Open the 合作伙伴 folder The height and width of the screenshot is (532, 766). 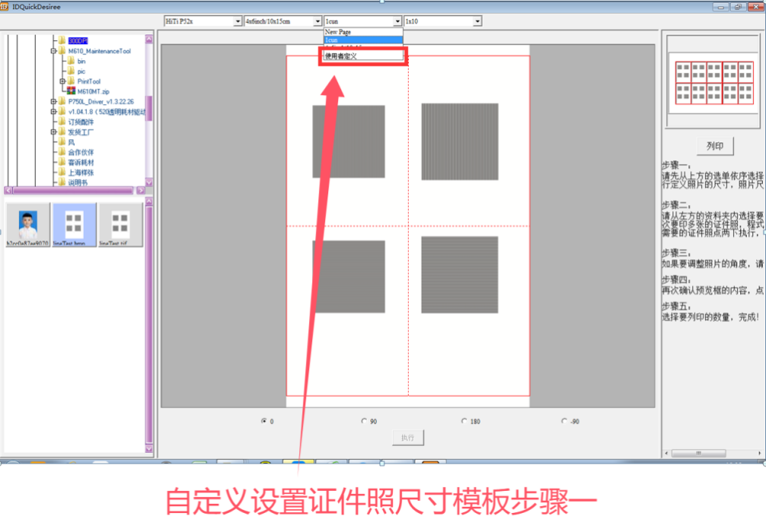(80, 152)
